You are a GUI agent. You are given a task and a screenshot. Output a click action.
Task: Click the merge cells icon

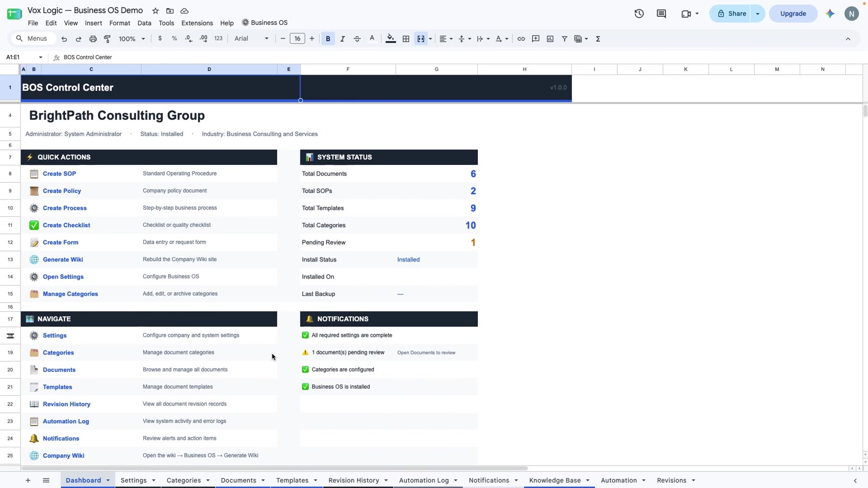[421, 39]
